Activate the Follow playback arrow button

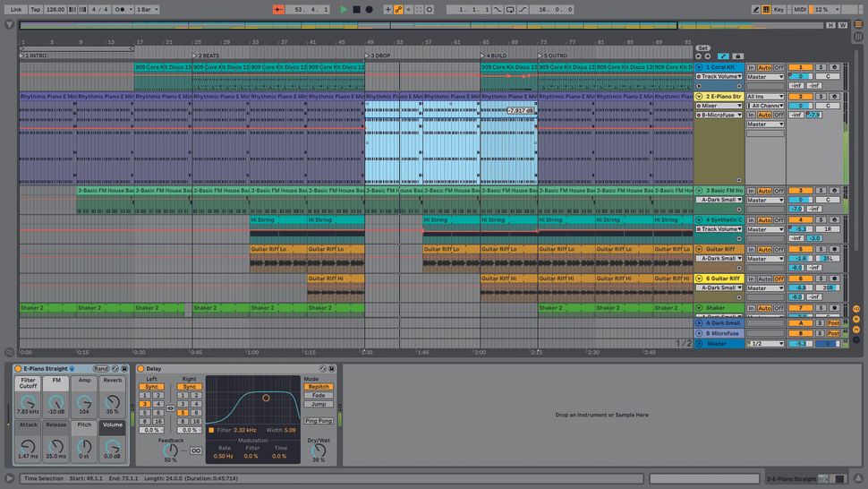click(x=278, y=9)
